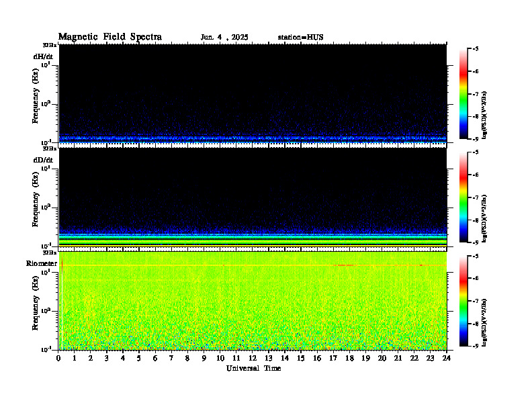Click the "-8" tick on the dD/dt color bar
532x411 pixels.
point(476,220)
